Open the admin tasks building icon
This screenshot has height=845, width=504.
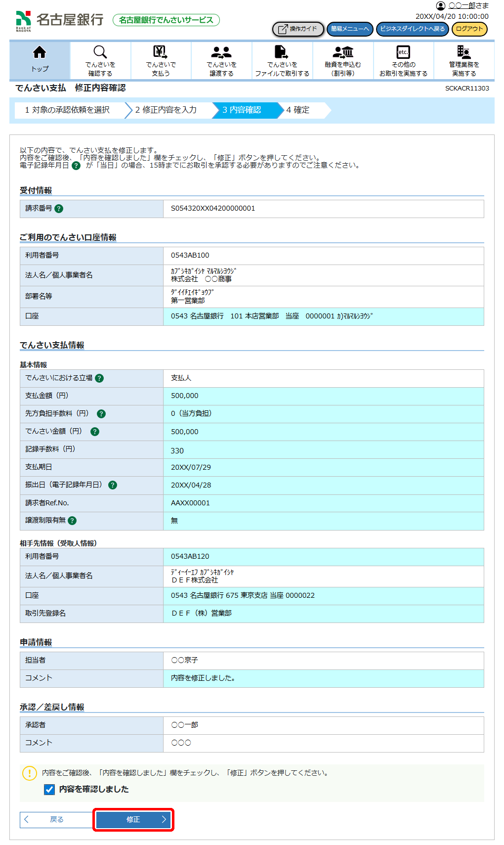(x=463, y=52)
